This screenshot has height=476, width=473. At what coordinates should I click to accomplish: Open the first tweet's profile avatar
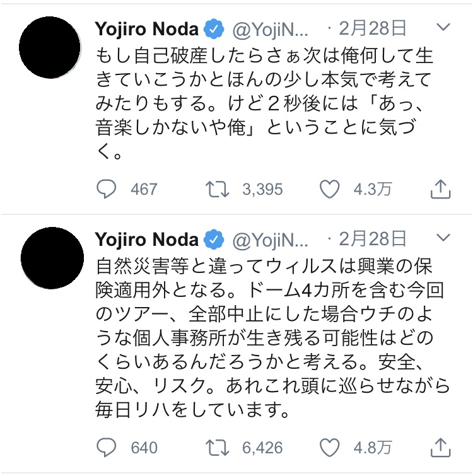click(50, 47)
